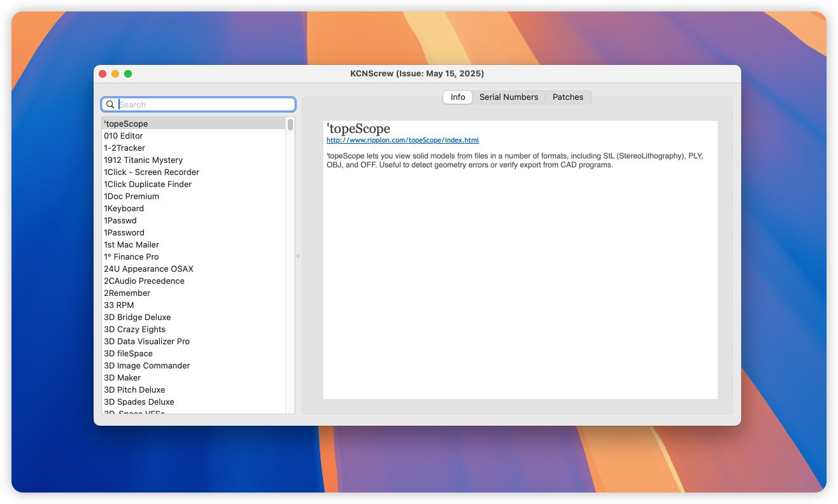This screenshot has height=504, width=838.
Task: Select 24U Appearance OSAX
Action: (x=194, y=269)
